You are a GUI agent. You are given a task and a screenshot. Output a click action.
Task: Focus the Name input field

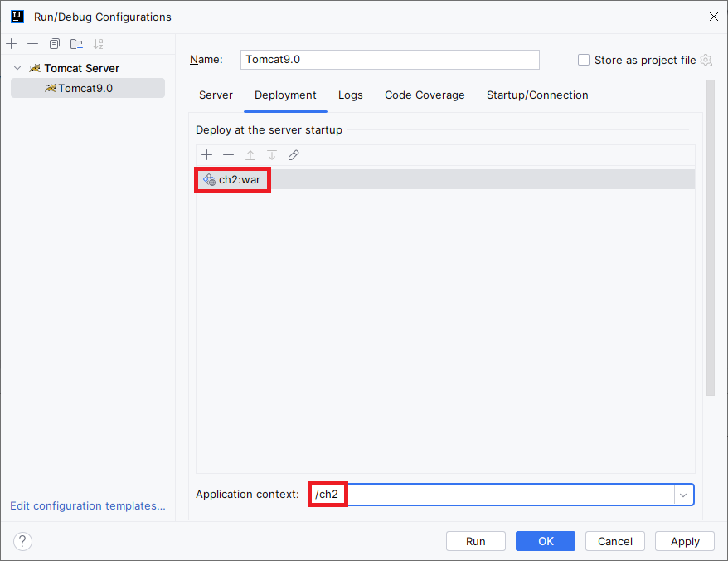[390, 60]
